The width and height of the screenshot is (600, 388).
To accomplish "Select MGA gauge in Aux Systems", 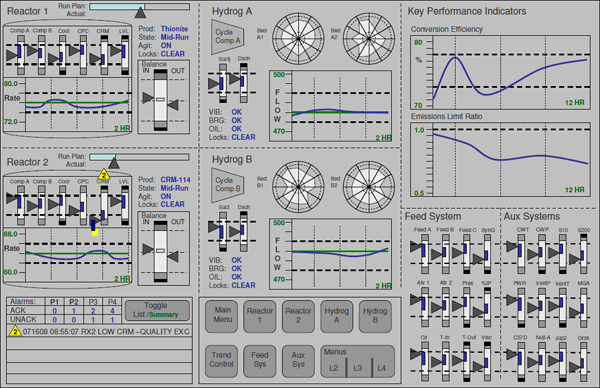I will (583, 307).
